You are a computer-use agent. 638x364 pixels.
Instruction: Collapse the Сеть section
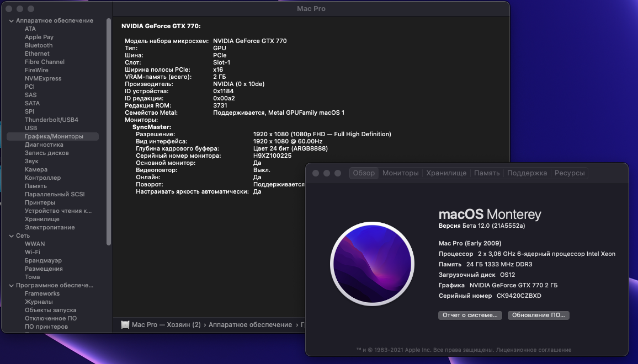[x=12, y=236]
